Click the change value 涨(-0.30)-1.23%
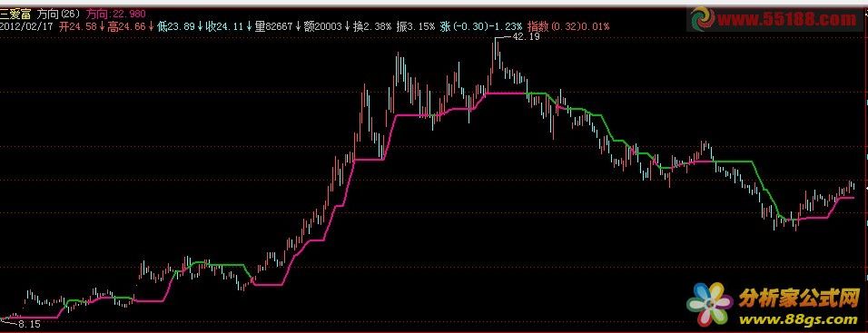 (x=480, y=26)
